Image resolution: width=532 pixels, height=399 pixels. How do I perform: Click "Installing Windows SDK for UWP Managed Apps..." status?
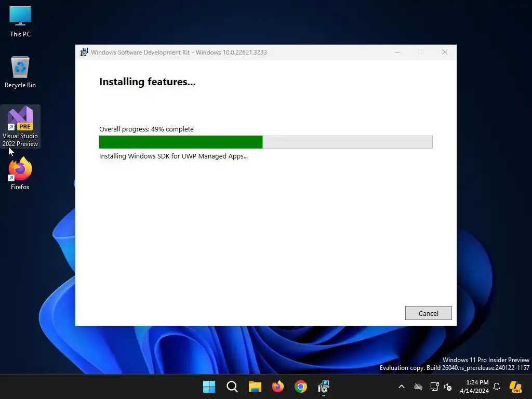coord(174,156)
